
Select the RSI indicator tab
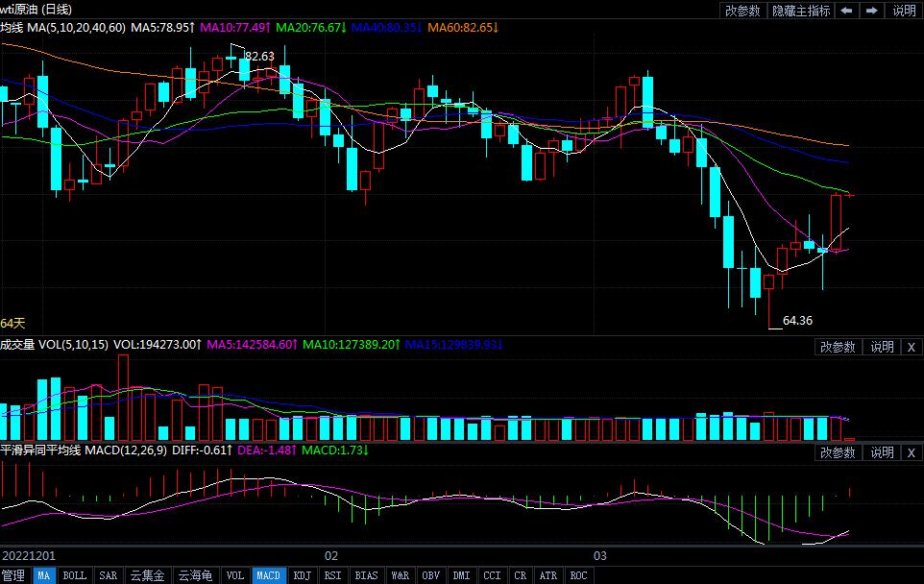(332, 575)
